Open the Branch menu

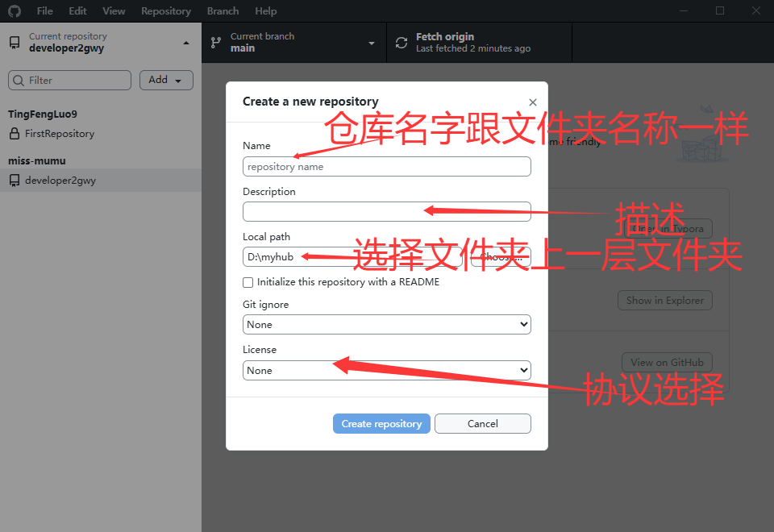[223, 11]
